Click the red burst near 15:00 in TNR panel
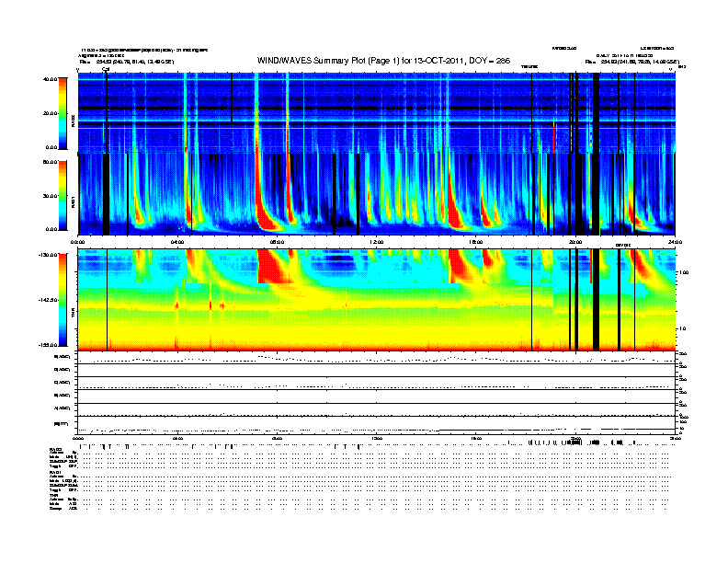 point(458,267)
